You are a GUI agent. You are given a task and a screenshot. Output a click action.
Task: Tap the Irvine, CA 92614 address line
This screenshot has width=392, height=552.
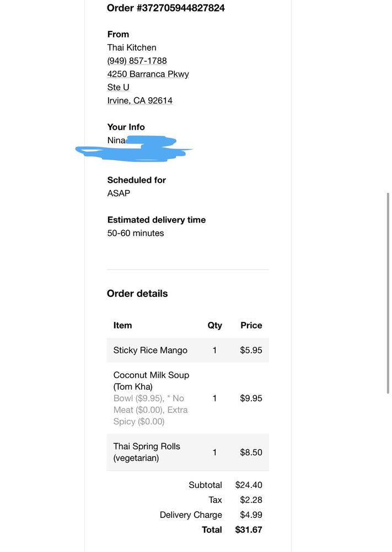pos(139,100)
